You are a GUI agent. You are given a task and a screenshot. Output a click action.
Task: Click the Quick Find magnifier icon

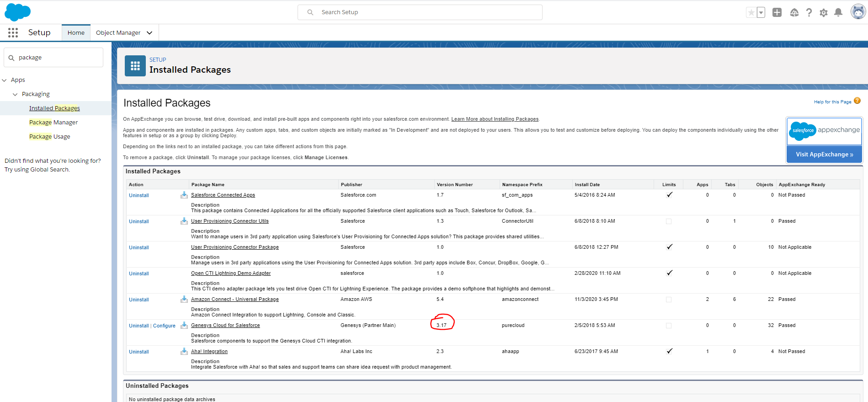pyautogui.click(x=11, y=58)
